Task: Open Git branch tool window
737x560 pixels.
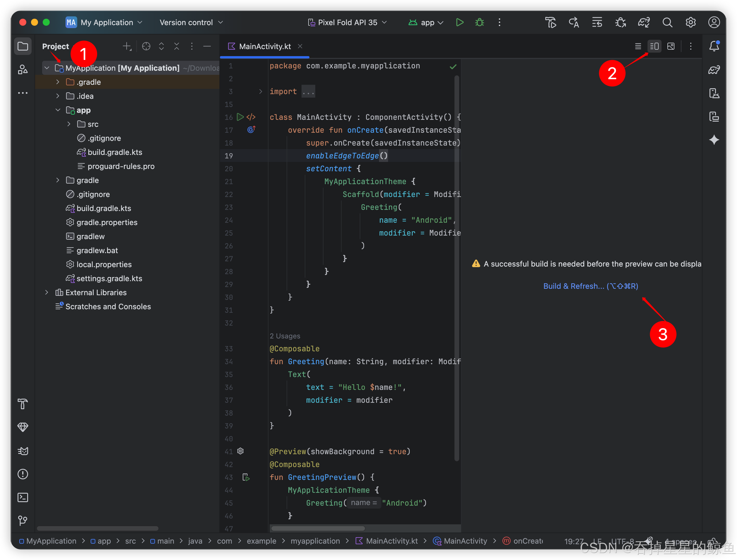Action: (23, 520)
